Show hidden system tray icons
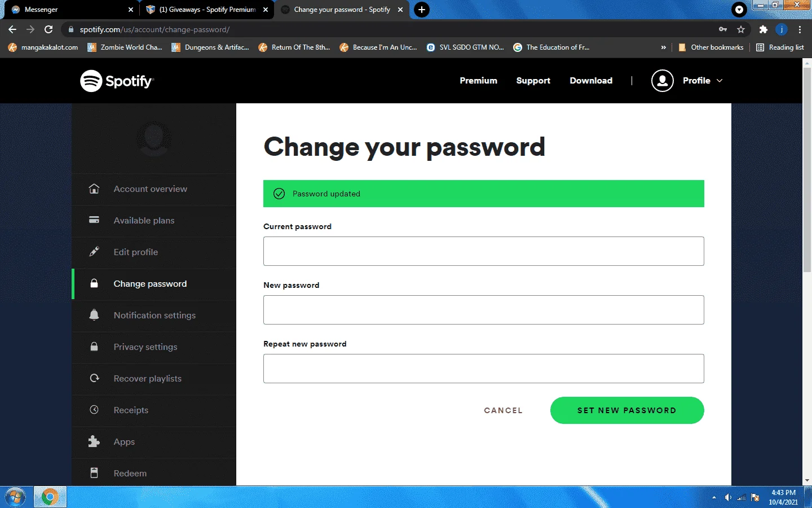812x508 pixels. point(714,497)
